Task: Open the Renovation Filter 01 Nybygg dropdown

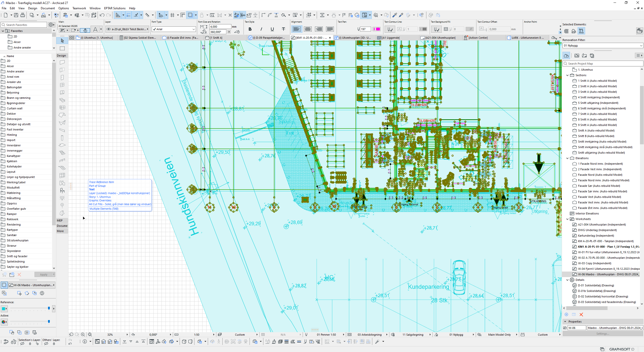Action: coord(602,46)
